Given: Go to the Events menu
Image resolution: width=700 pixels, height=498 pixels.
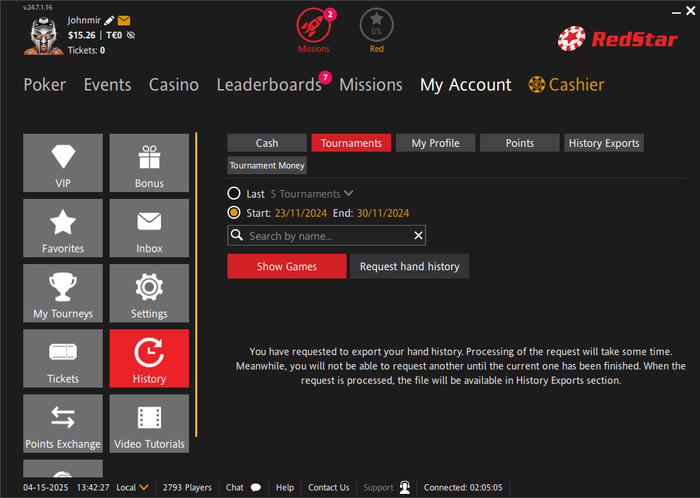Looking at the screenshot, I should tap(108, 85).
